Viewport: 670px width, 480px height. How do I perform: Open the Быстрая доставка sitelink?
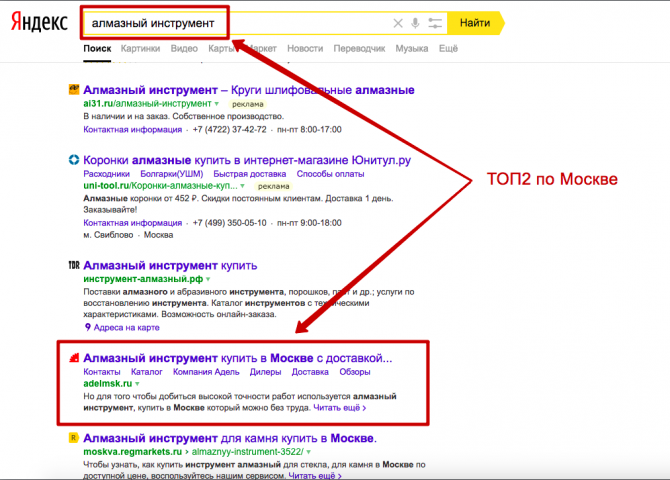pos(250,174)
